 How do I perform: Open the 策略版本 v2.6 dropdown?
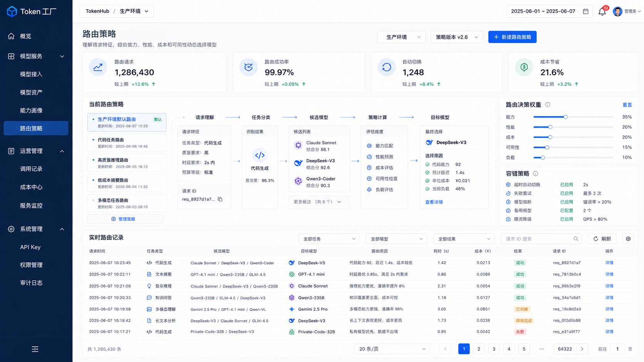[457, 37]
